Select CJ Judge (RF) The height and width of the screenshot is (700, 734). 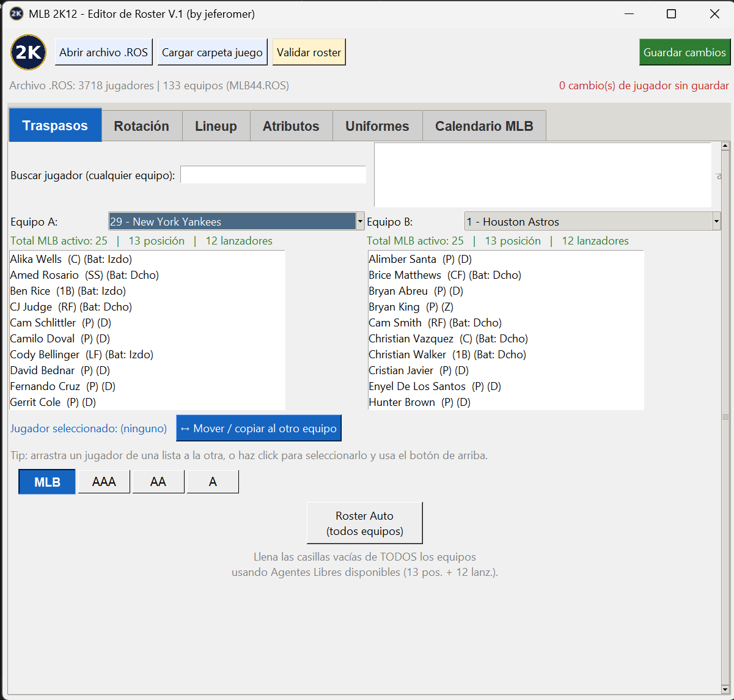click(147, 307)
